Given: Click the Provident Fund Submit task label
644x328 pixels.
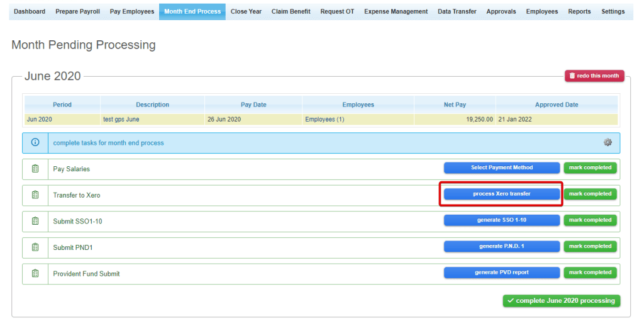Looking at the screenshot, I should click(x=86, y=274).
